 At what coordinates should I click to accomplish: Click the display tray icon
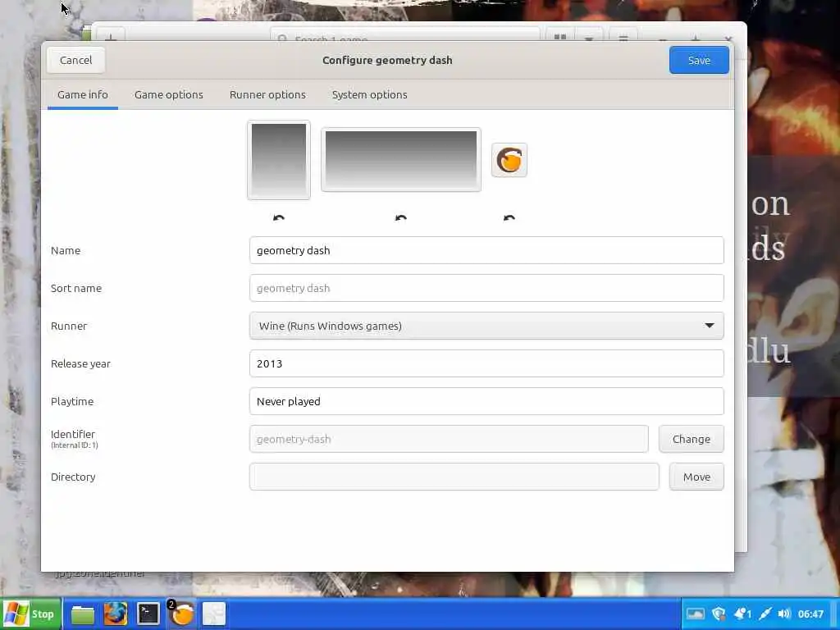click(696, 614)
